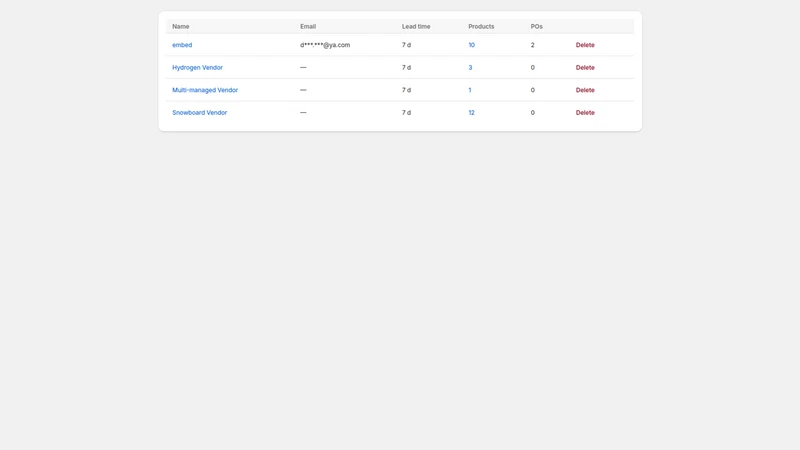The image size is (800, 450).
Task: Select the empty email dash for Snowboard Vendor
Action: point(303,112)
